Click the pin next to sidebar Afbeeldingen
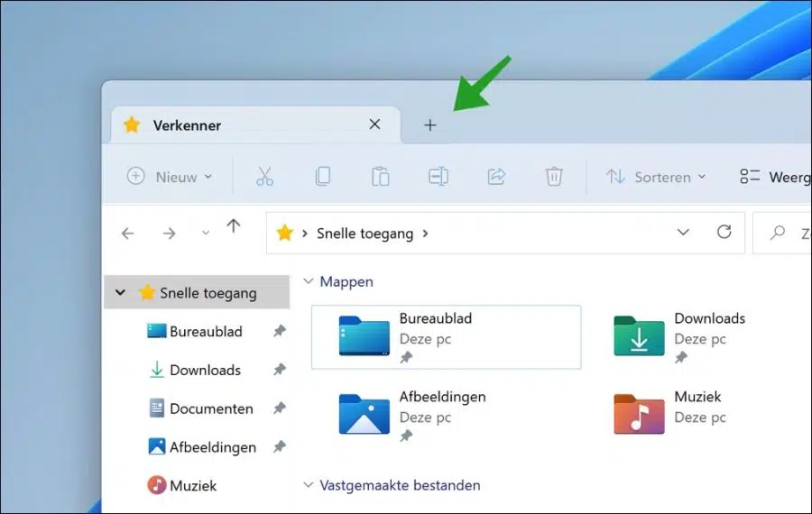812x514 pixels. [x=280, y=446]
